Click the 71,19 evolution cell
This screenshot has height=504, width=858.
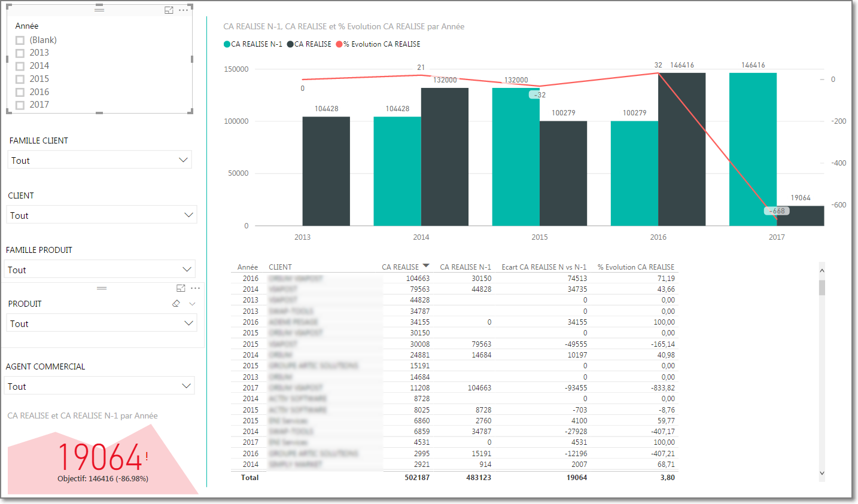click(x=666, y=279)
